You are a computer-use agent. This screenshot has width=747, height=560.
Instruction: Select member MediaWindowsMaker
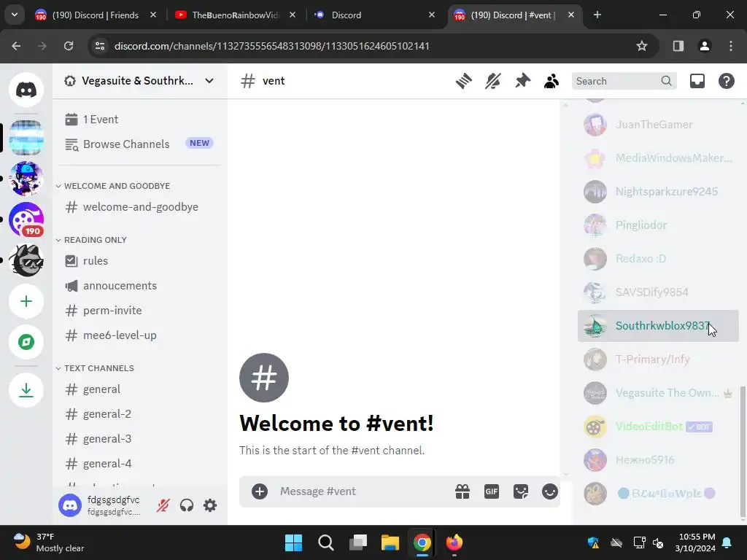coord(658,158)
